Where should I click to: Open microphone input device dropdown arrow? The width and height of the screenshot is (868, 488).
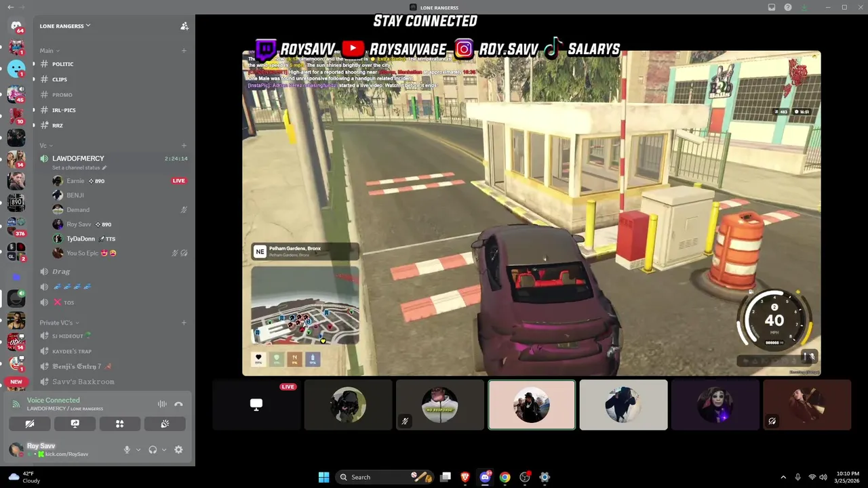[138, 449]
